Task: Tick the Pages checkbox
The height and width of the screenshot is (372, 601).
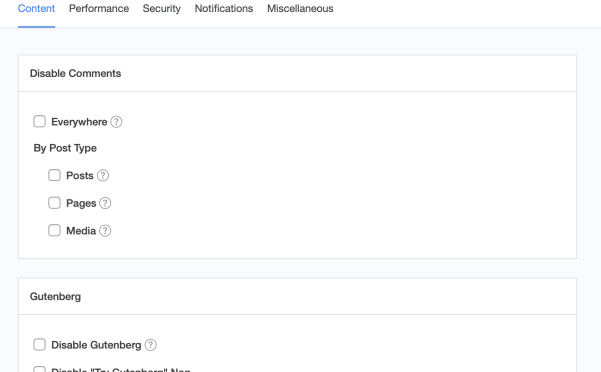Action: coord(54,203)
